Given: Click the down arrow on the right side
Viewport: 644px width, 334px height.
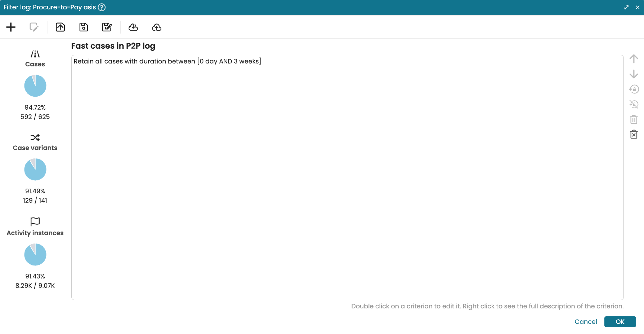Looking at the screenshot, I should point(634,74).
